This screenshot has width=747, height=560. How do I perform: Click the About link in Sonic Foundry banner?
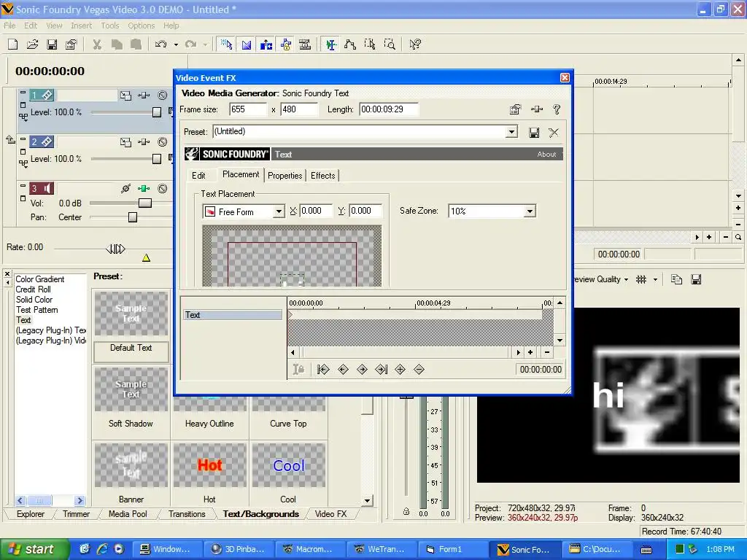click(x=547, y=155)
